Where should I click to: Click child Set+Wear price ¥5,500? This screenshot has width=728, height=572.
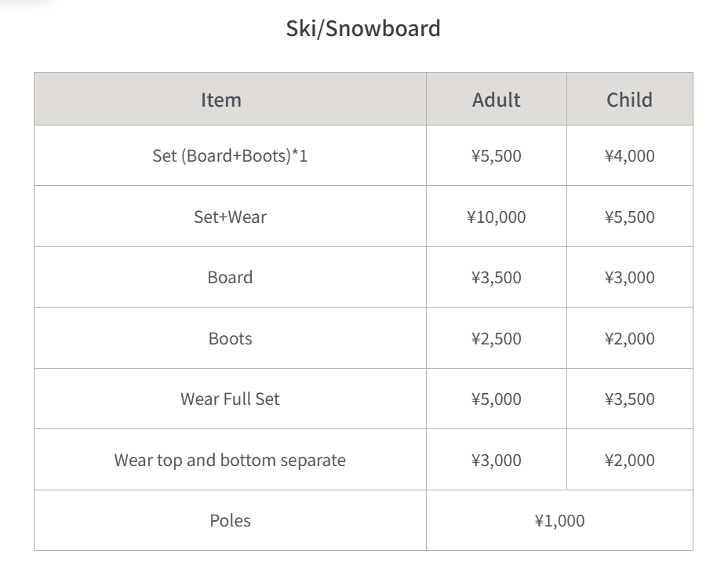click(630, 217)
